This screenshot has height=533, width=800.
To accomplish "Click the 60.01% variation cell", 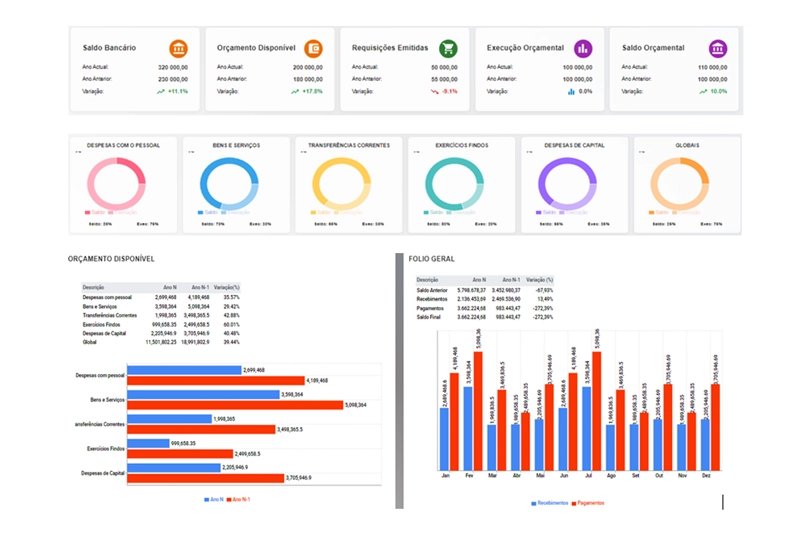I will click(231, 324).
